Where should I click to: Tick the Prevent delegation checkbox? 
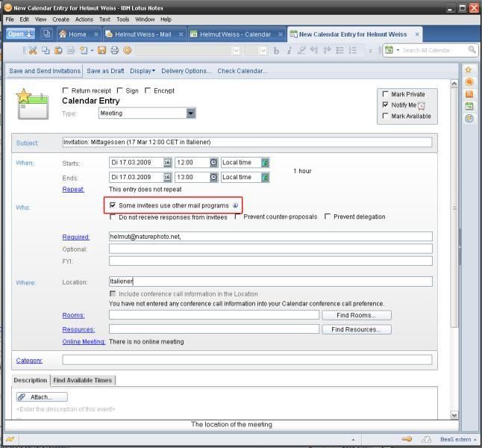(328, 217)
